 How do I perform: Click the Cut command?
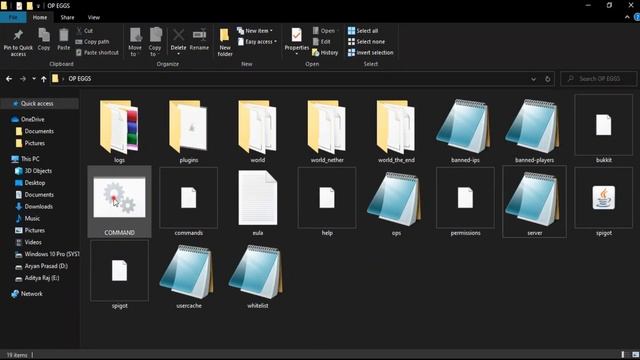point(84,31)
